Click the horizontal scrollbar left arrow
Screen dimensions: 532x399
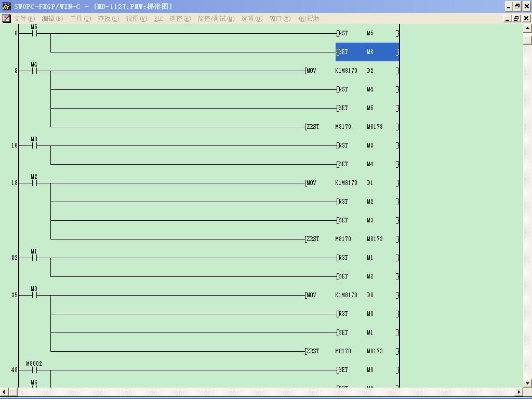coord(5,392)
